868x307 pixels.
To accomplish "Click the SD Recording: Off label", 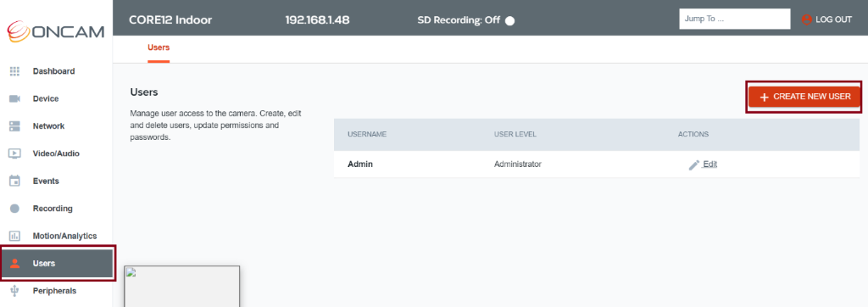I will tap(459, 20).
